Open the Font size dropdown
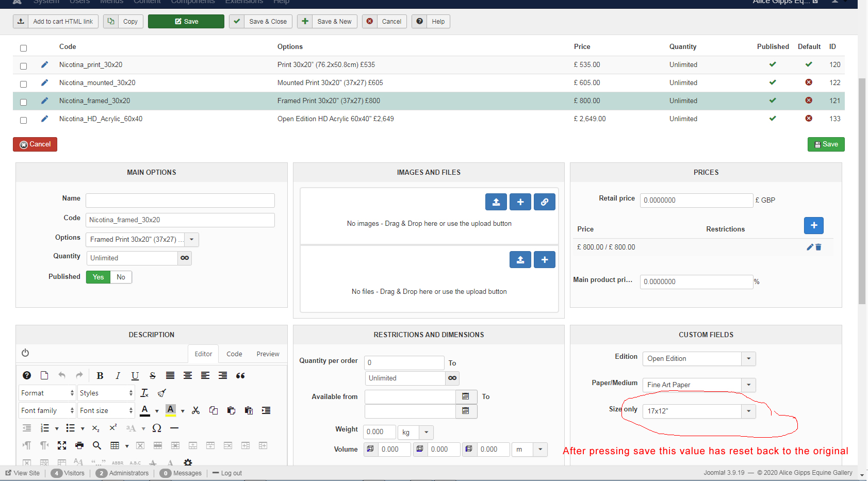 click(106, 410)
